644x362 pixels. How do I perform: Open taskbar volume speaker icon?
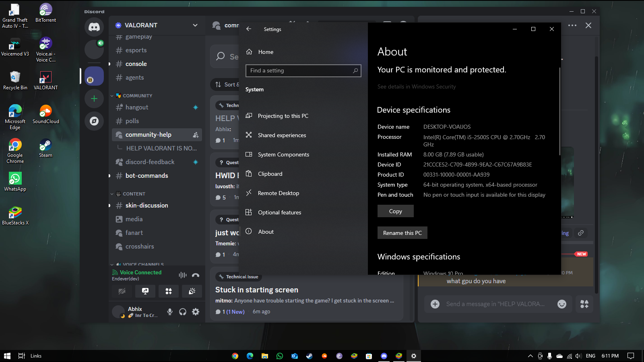(x=579, y=356)
